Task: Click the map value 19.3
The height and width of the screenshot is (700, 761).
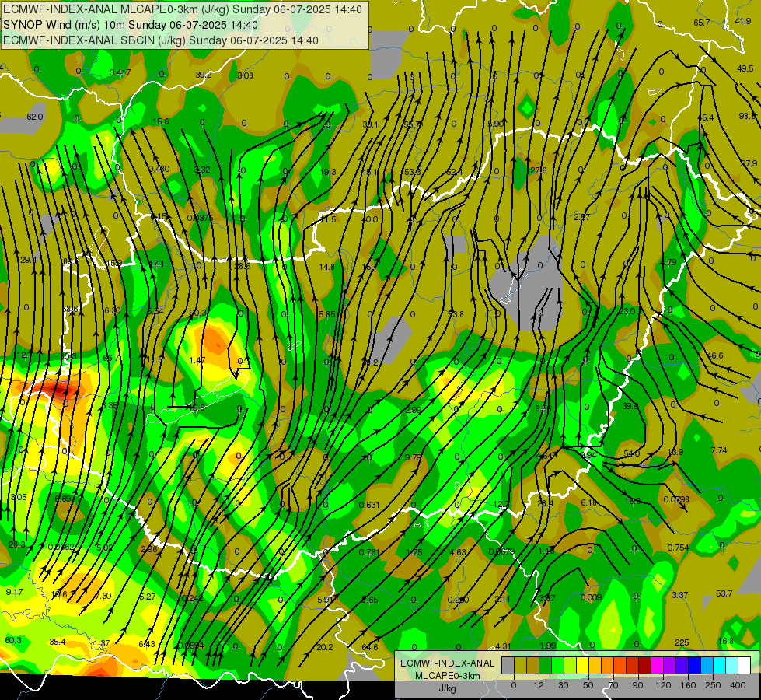Action: [328, 172]
